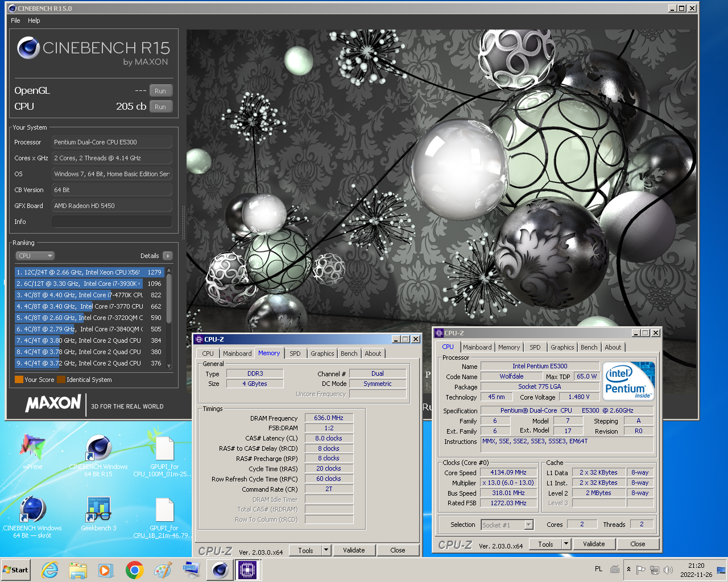Viewport: 728px width, 582px height.
Task: Click Core Speed value 4134.09 MHz
Action: click(x=508, y=472)
